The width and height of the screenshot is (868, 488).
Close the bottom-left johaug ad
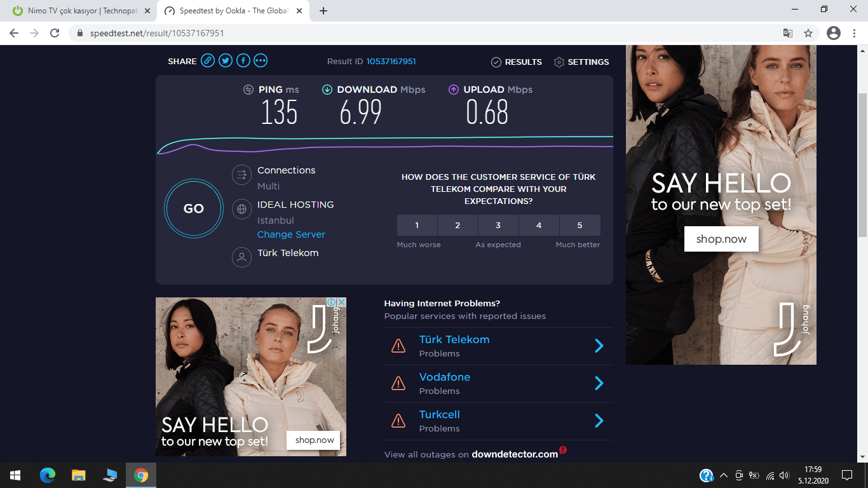pos(341,302)
